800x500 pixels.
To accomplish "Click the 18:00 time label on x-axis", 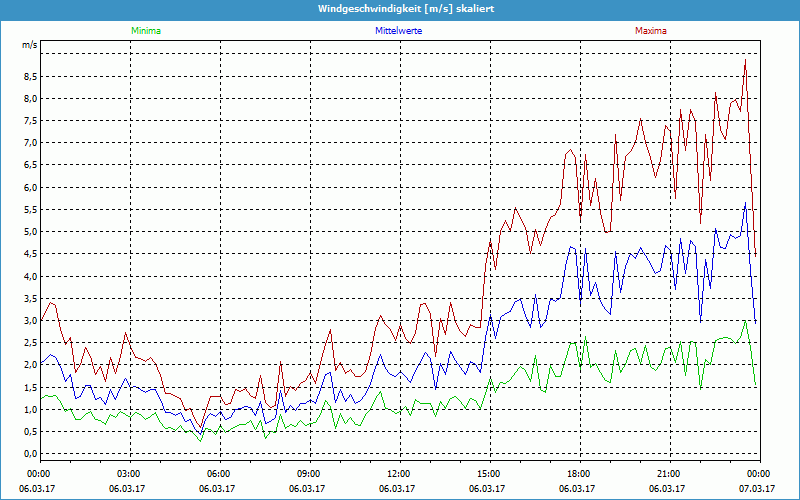I will click(x=579, y=474).
